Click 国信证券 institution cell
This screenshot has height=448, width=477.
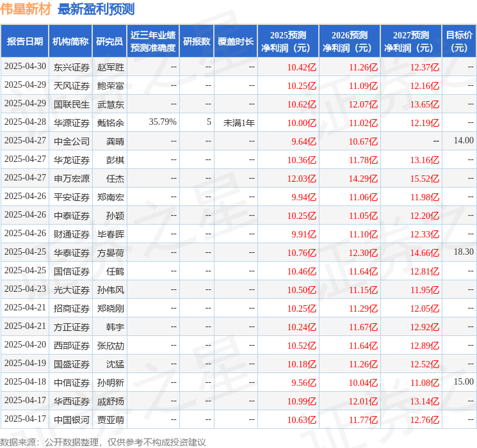(72, 271)
